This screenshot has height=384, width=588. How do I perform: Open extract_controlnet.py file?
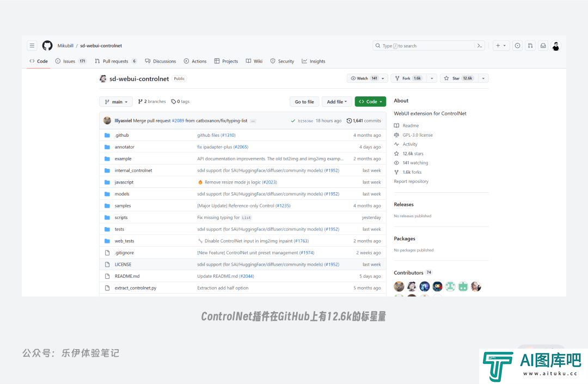(136, 288)
